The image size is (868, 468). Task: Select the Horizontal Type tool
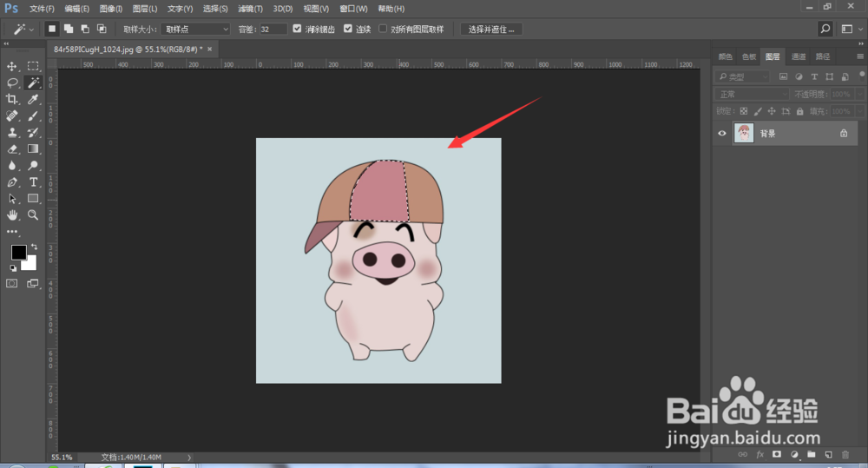tap(33, 182)
